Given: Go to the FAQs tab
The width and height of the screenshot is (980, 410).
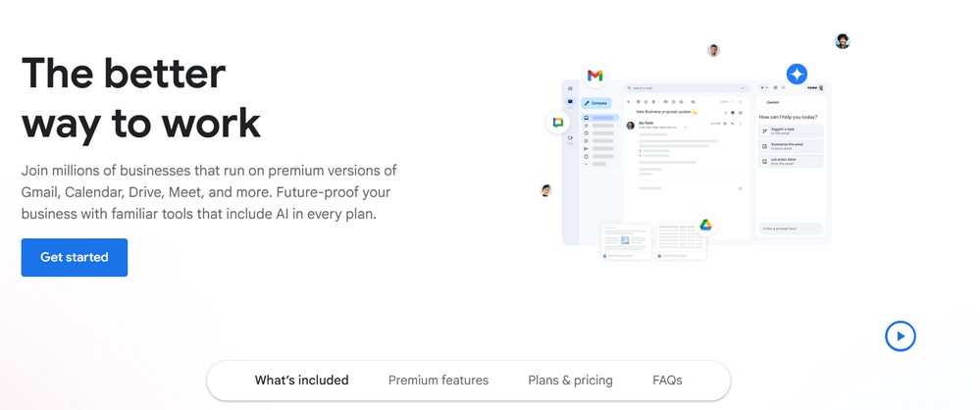Looking at the screenshot, I should [x=667, y=380].
